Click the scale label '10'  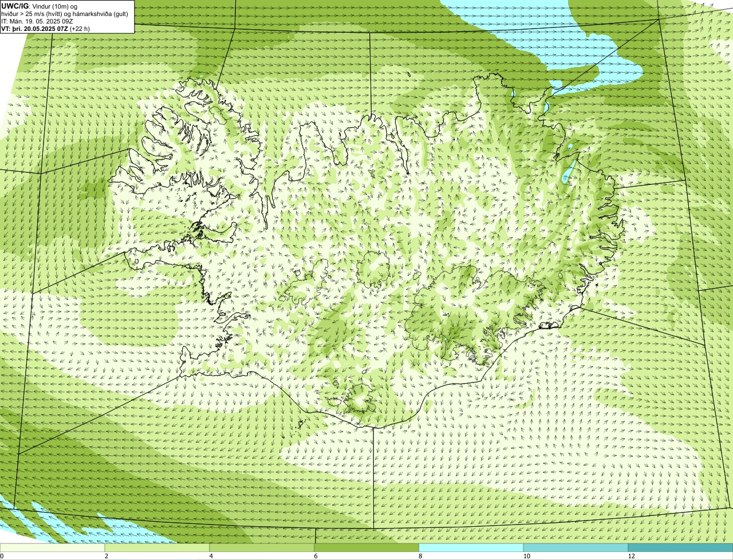(x=526, y=556)
